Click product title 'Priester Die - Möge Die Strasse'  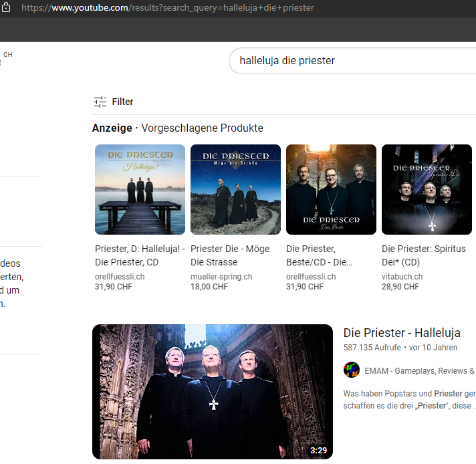pyautogui.click(x=230, y=255)
